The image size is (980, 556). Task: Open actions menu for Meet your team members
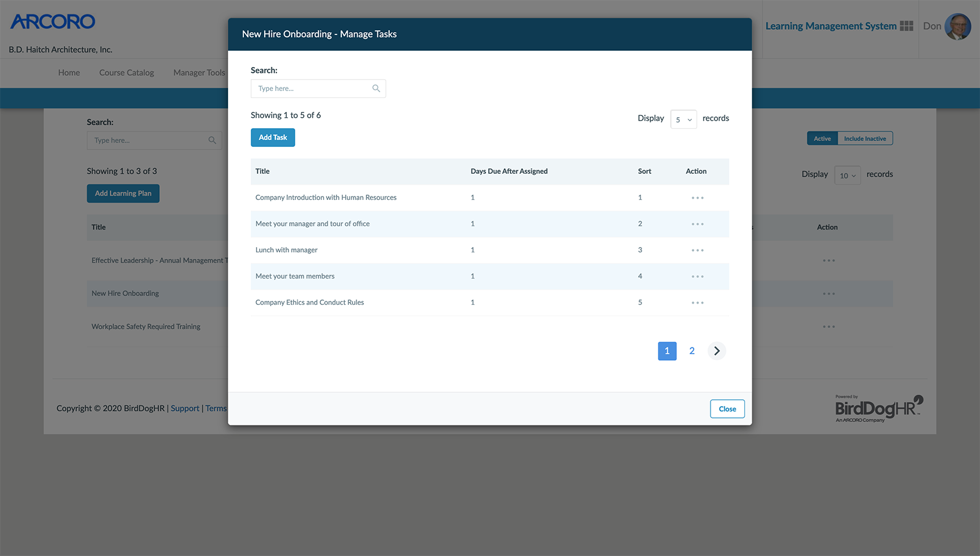click(697, 276)
